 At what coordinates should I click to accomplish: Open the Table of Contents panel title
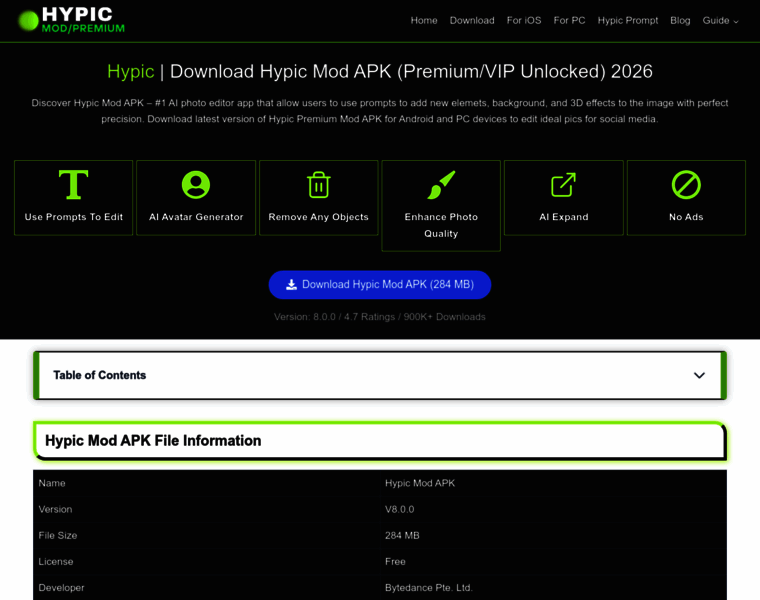100,376
